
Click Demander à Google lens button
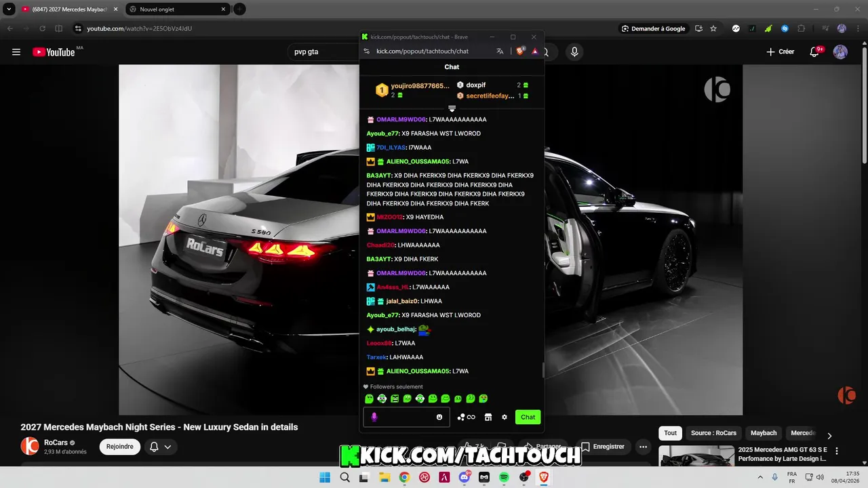click(x=654, y=28)
